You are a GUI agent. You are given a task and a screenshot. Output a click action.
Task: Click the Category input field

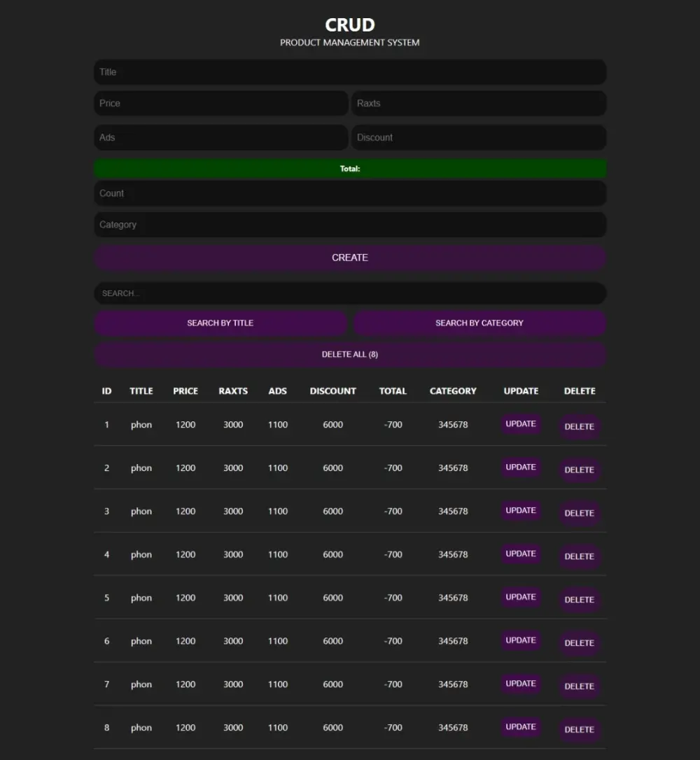tap(350, 225)
